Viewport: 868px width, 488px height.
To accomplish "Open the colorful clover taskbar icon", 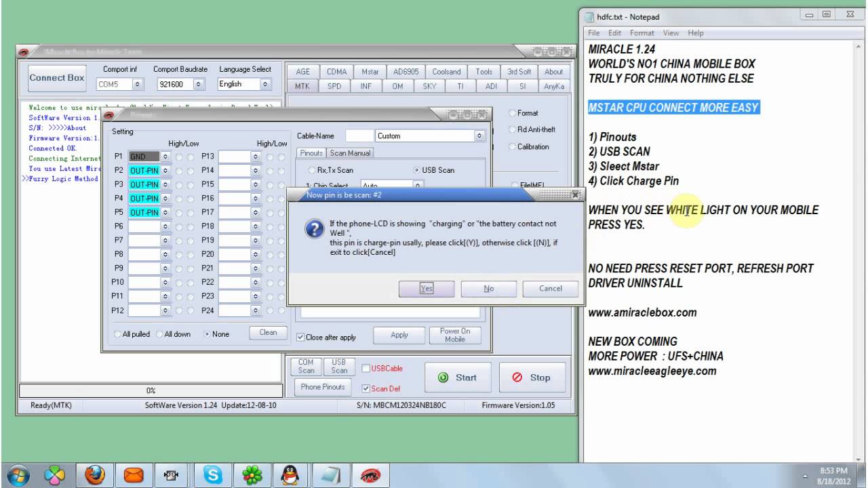I will click(x=54, y=475).
